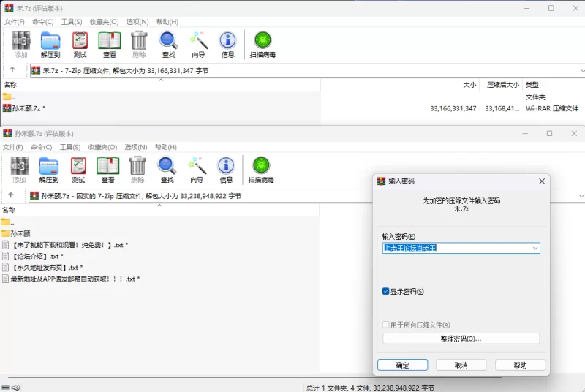Screen dimensions: 585x392
Task: Click 测试 in 孙禾颐.7z window
Action: [x=78, y=170]
